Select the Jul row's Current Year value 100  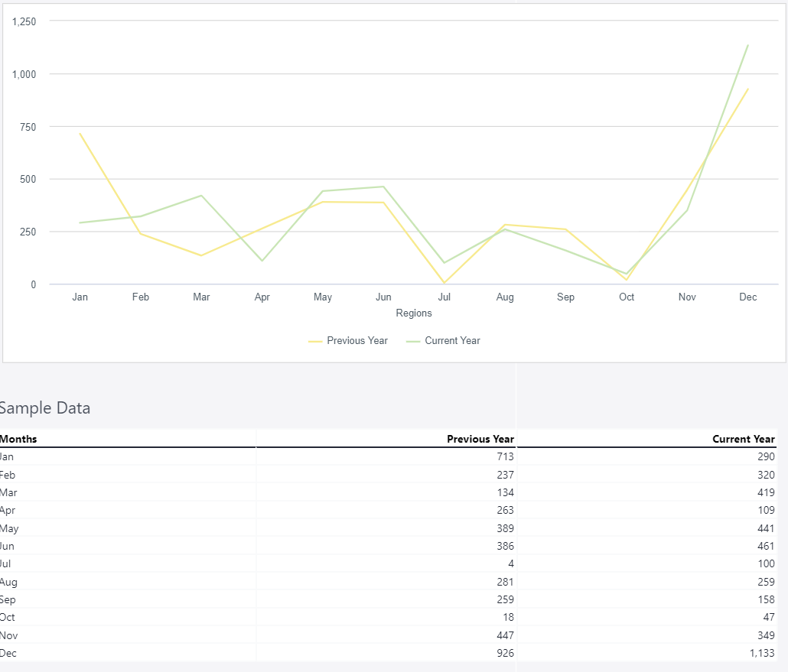[766, 564]
